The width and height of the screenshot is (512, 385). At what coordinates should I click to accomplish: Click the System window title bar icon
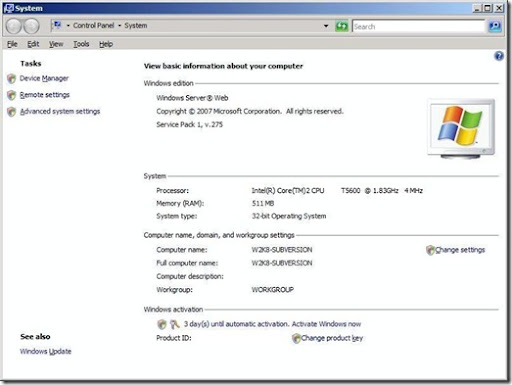pos(8,8)
